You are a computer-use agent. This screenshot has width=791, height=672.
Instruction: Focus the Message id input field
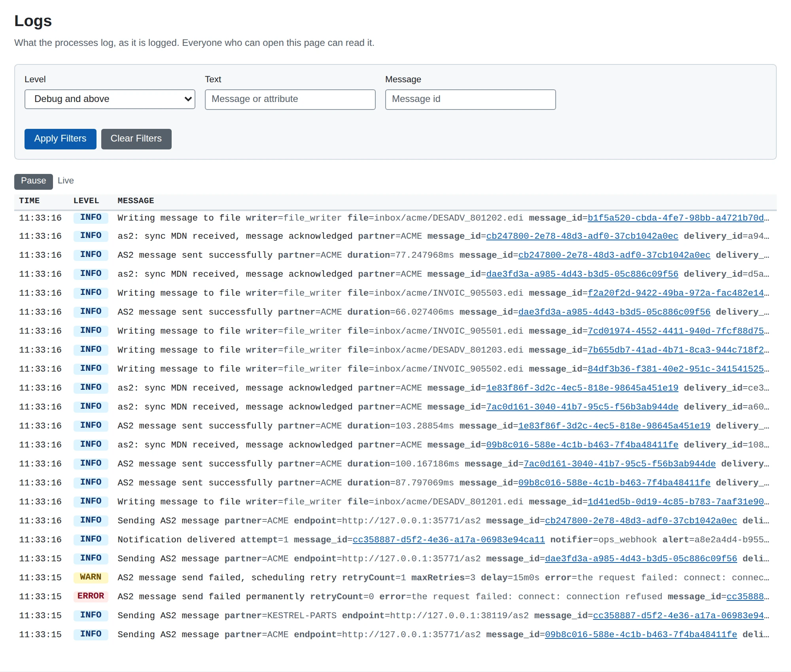[x=470, y=99]
